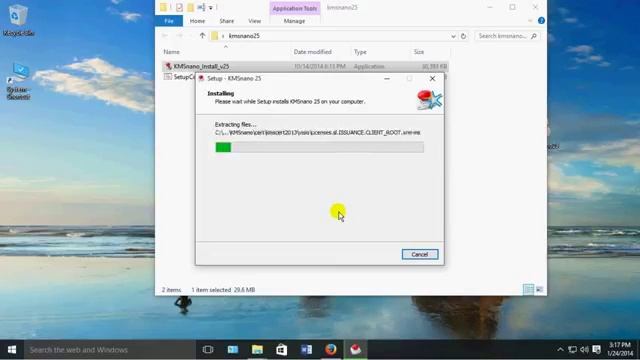This screenshot has width=640, height=360.
Task: Open the Manage ribbon tab
Action: [294, 21]
